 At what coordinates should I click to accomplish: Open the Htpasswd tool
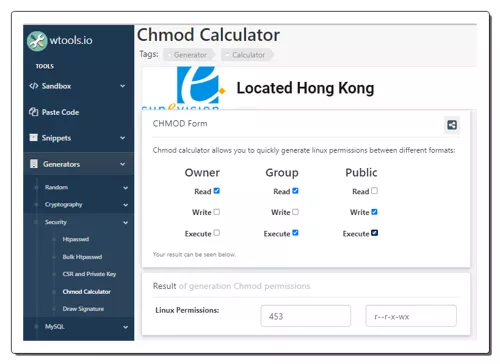[76, 239]
